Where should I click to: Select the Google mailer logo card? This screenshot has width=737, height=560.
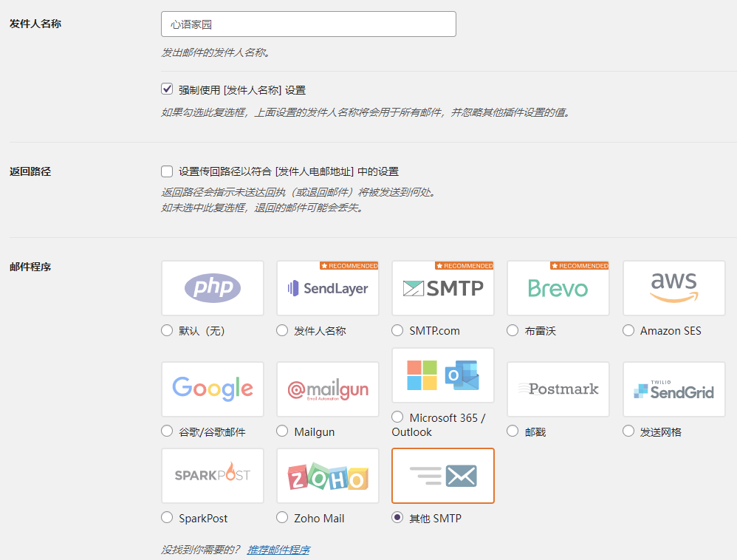click(213, 389)
